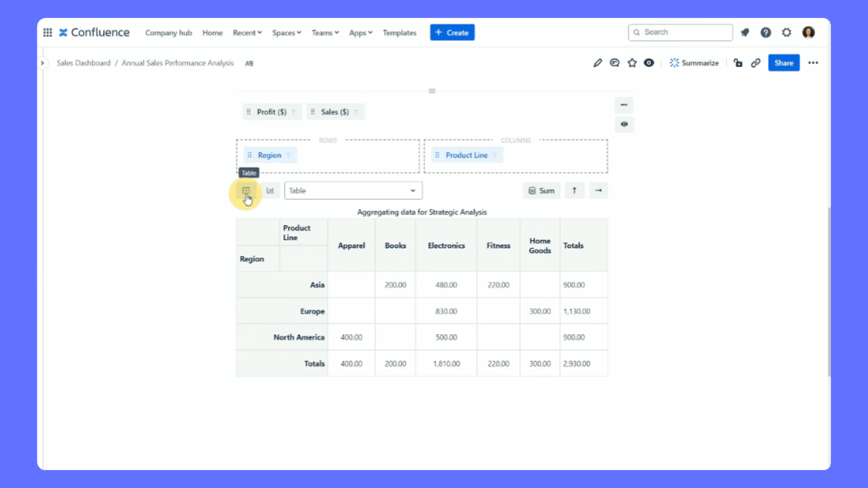Click the Sales Dashboard breadcrumb link
The height and width of the screenshot is (488, 868).
click(x=84, y=63)
